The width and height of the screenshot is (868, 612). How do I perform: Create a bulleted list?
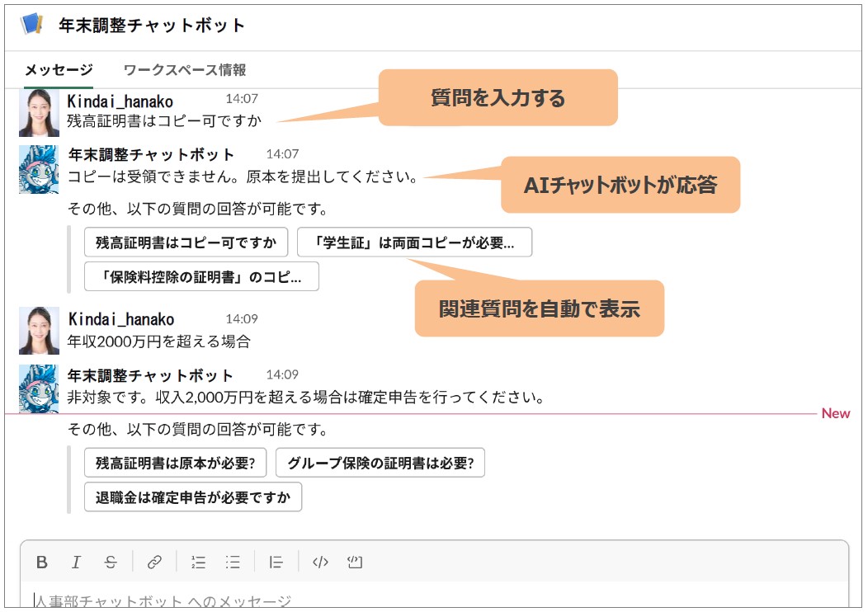[x=232, y=562]
